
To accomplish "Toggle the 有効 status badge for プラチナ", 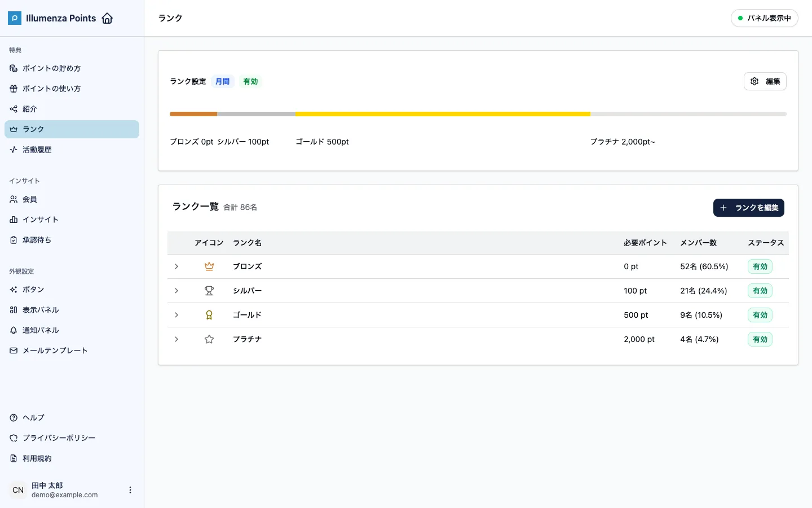I will point(760,339).
